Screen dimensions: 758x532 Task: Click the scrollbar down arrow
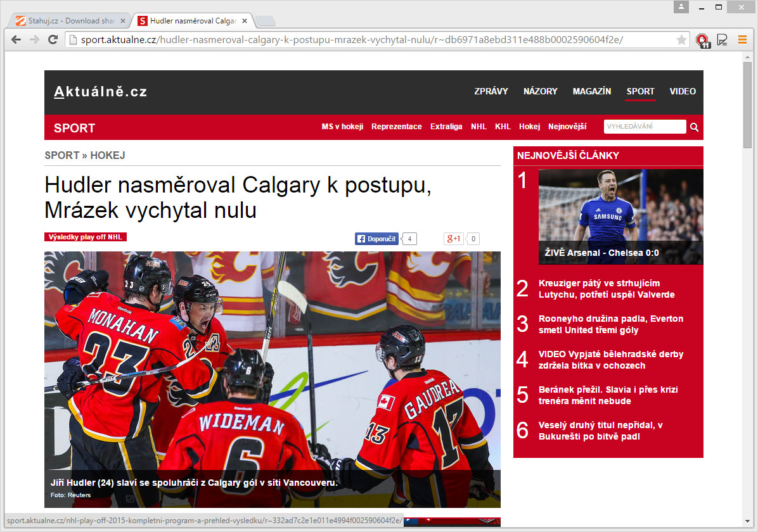coord(748,521)
